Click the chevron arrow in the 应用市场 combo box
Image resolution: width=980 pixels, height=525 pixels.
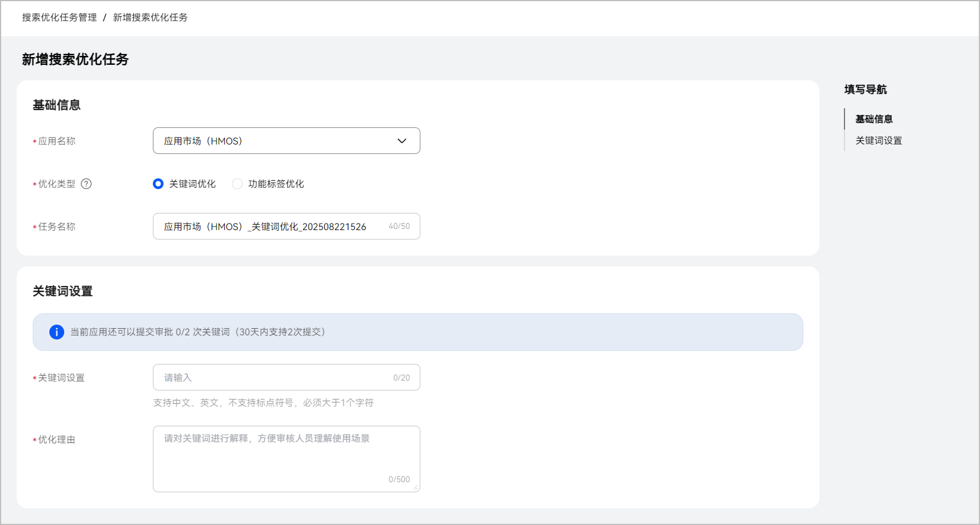click(402, 141)
